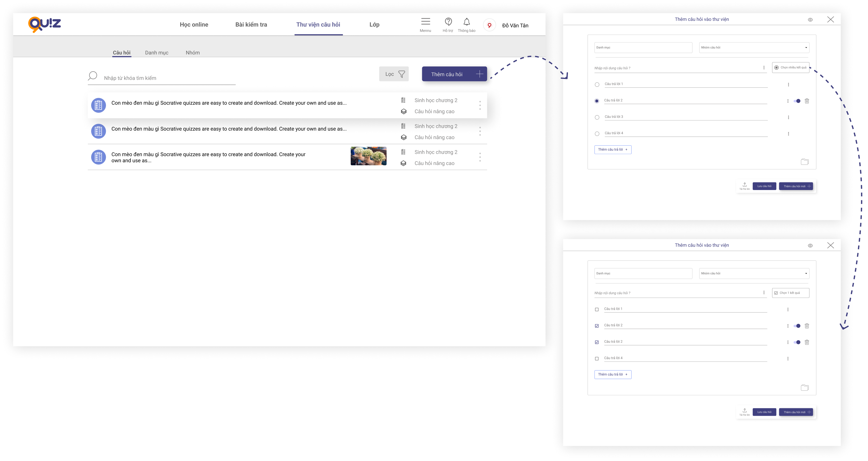Open the flower pots thumbnail image

(x=368, y=156)
